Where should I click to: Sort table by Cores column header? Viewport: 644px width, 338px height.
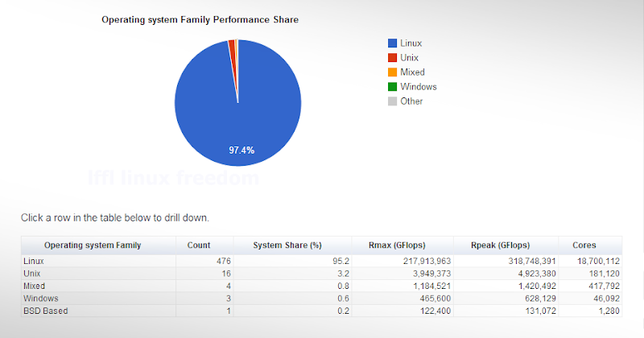(584, 245)
